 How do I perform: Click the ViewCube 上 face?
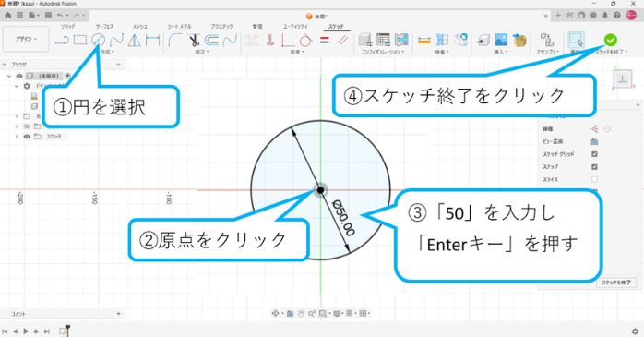pos(623,78)
